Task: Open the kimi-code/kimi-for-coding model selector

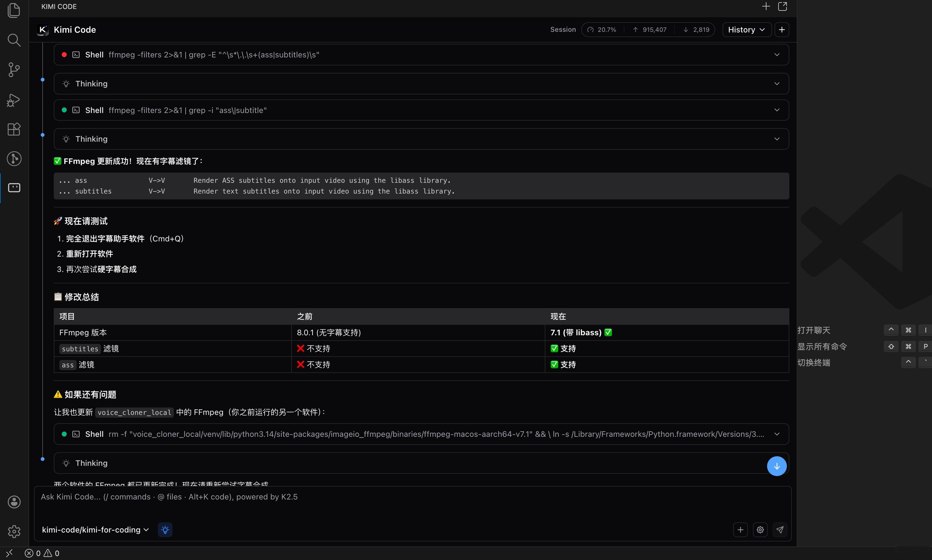Action: point(95,529)
